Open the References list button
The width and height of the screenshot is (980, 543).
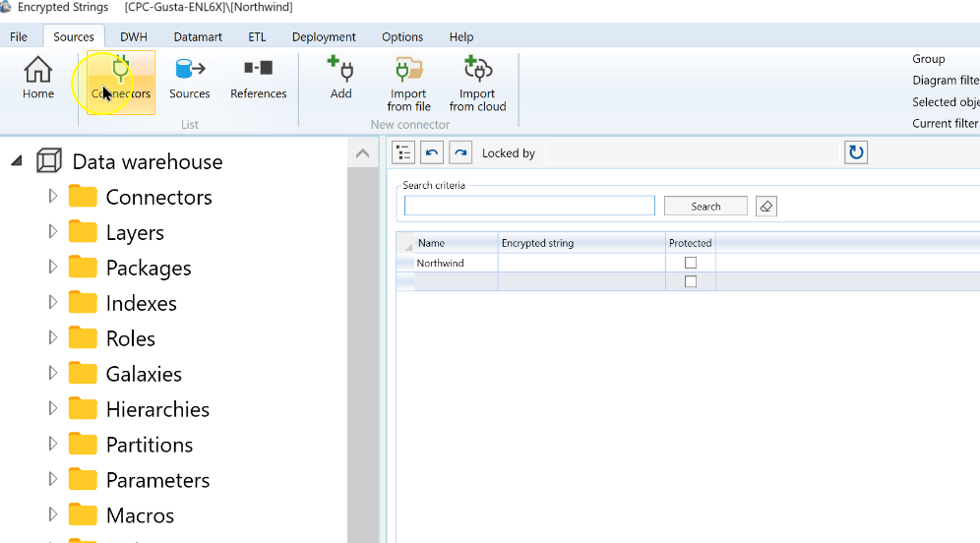pos(258,78)
